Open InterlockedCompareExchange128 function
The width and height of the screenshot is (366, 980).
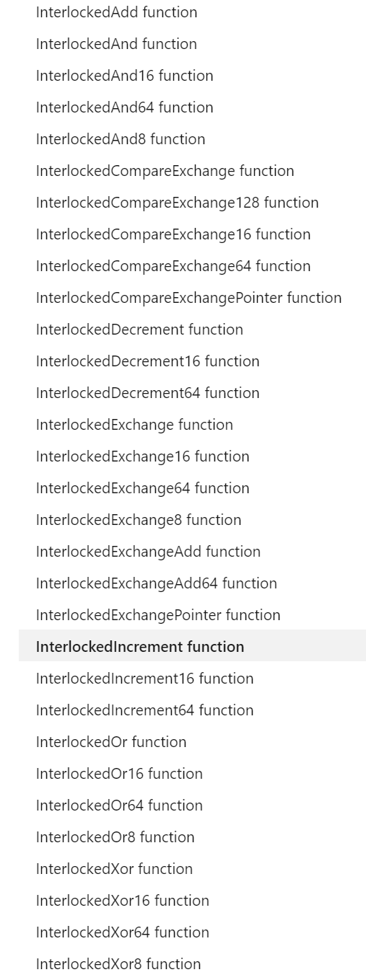[178, 203]
